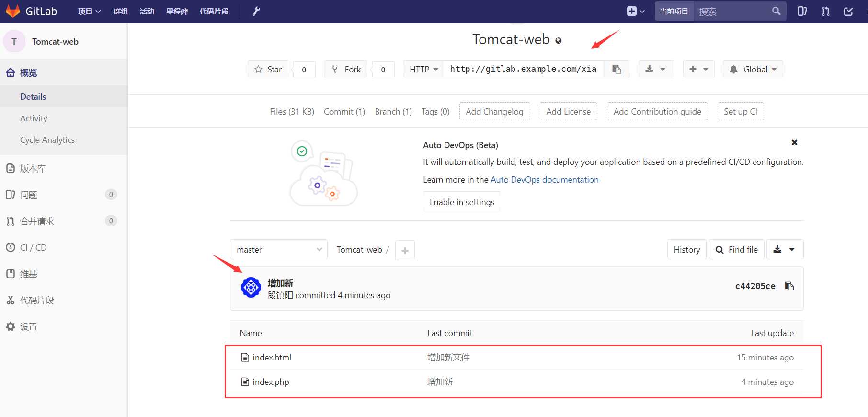The height and width of the screenshot is (417, 868).
Task: Close the Auto DevOps banner
Action: click(794, 142)
